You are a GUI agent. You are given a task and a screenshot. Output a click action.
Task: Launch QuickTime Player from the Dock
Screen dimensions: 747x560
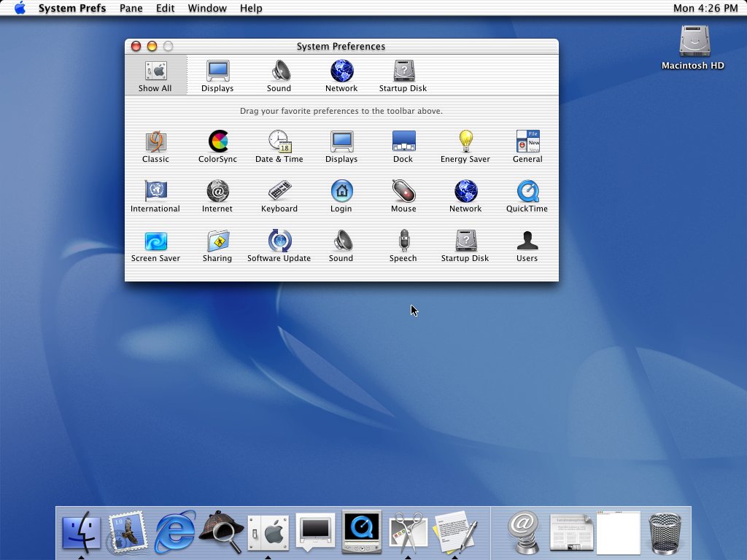(x=362, y=532)
